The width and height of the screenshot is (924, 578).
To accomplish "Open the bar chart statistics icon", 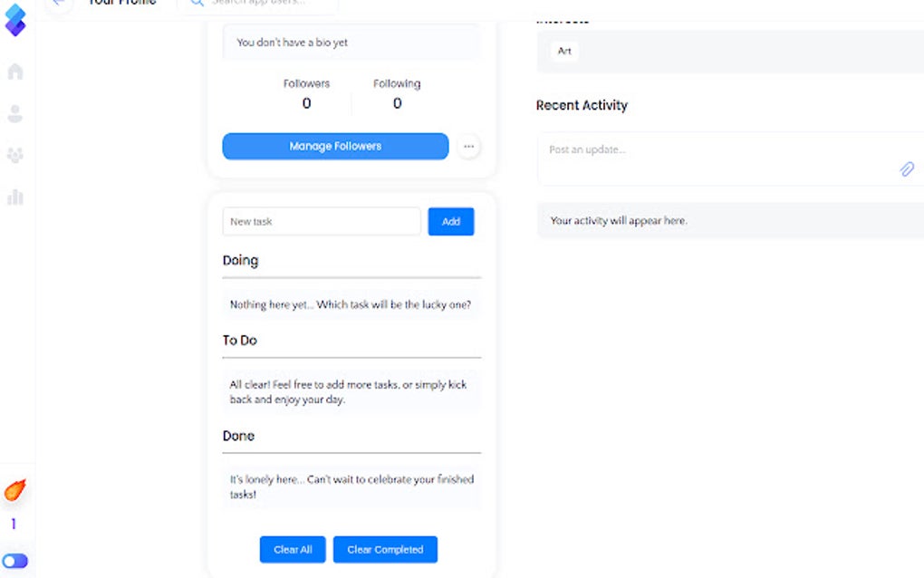I will tap(15, 197).
